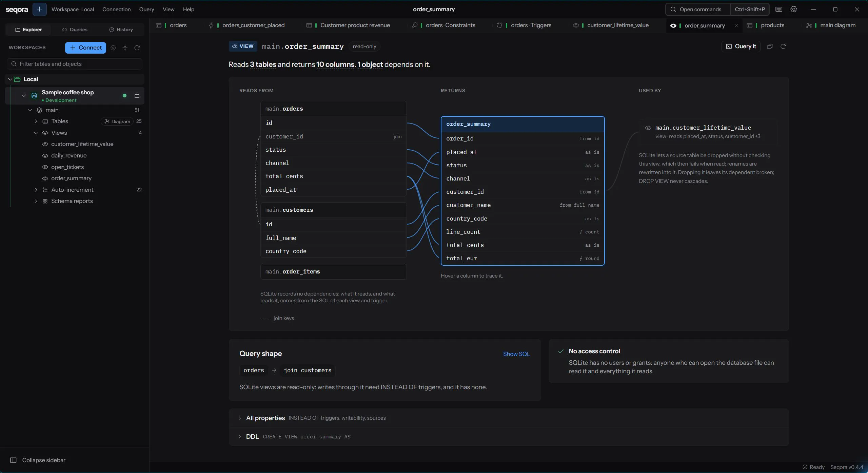Click the Show SQL link
This screenshot has width=868, height=473.
516,354
